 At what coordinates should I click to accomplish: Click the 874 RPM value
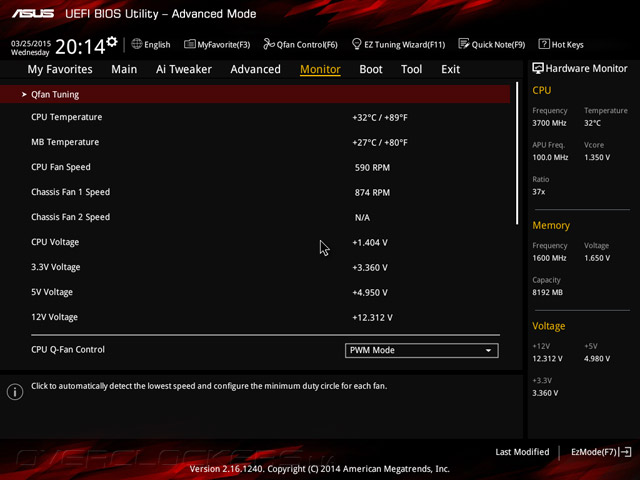372,193
